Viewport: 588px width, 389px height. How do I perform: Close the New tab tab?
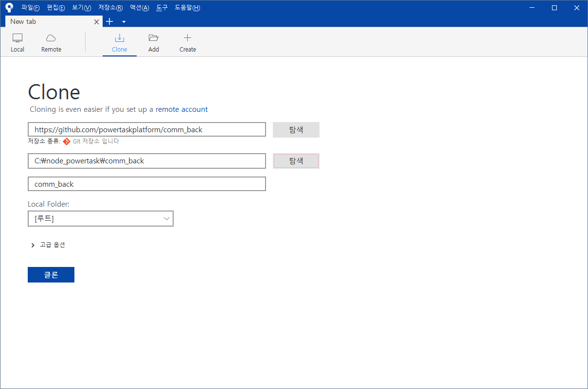pos(96,22)
